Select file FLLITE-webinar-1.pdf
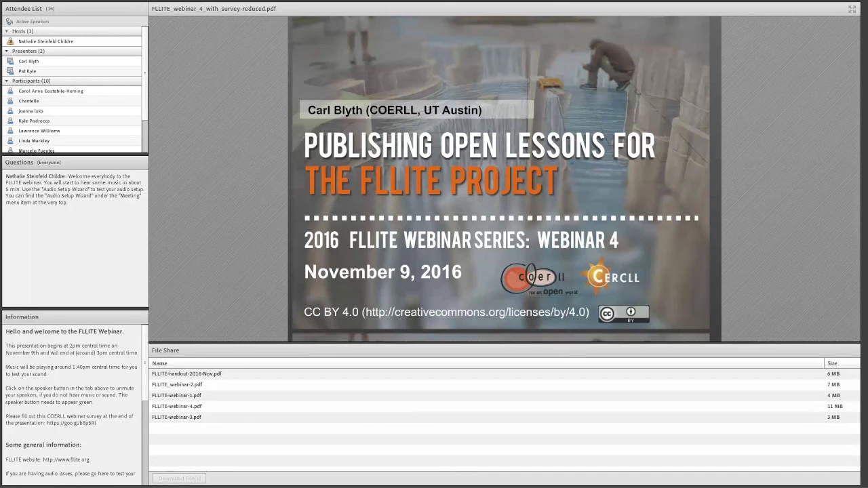Viewport: 868px width, 488px height. click(505, 395)
